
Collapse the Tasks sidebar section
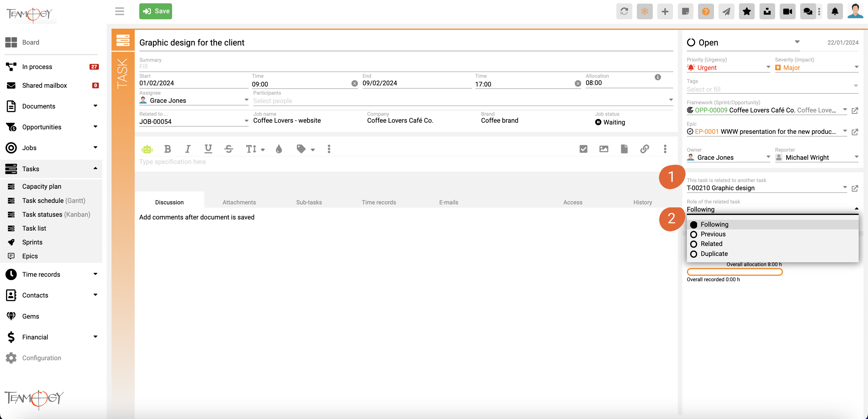95,168
